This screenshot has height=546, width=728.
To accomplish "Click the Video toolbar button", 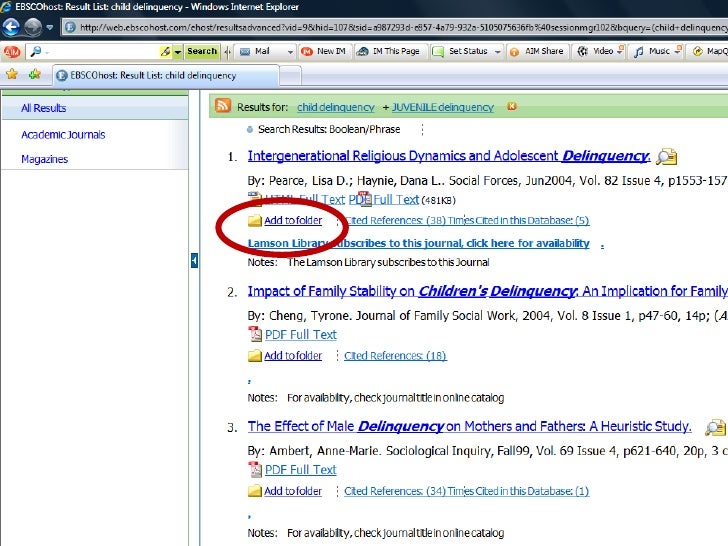I will [x=597, y=51].
